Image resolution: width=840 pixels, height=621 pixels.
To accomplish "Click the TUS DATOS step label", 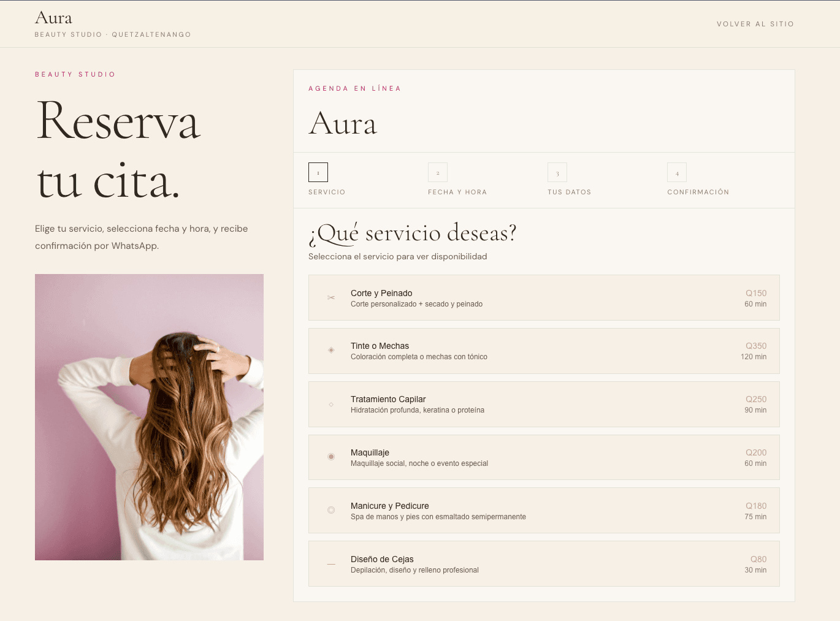I will click(x=570, y=192).
